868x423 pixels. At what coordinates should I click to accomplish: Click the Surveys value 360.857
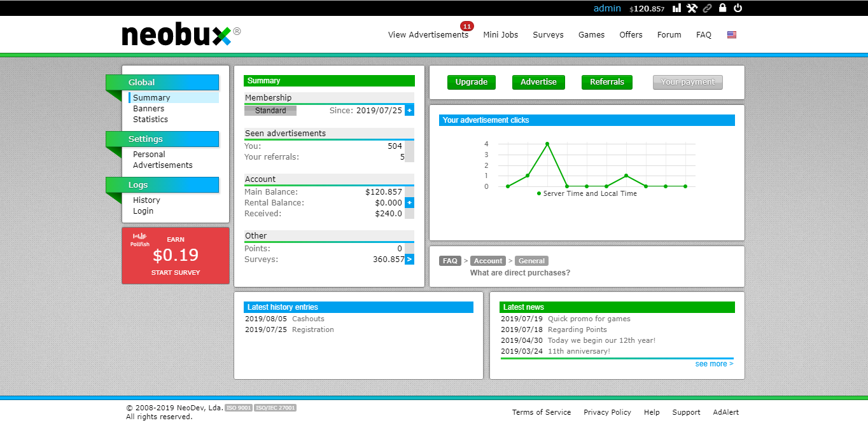click(x=388, y=260)
